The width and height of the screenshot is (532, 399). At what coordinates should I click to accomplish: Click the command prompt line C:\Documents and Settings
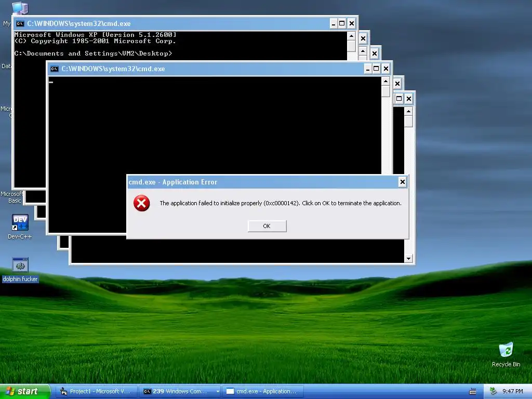click(x=94, y=54)
